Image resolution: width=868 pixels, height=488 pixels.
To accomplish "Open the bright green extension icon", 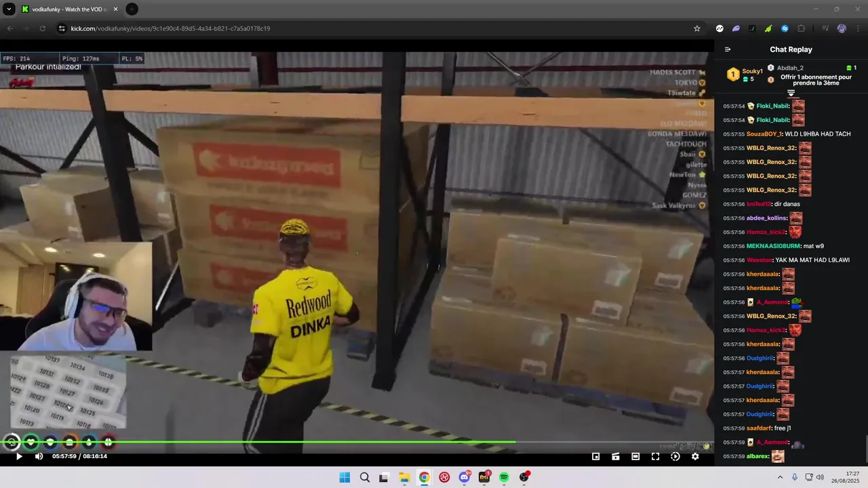I will tap(768, 28).
